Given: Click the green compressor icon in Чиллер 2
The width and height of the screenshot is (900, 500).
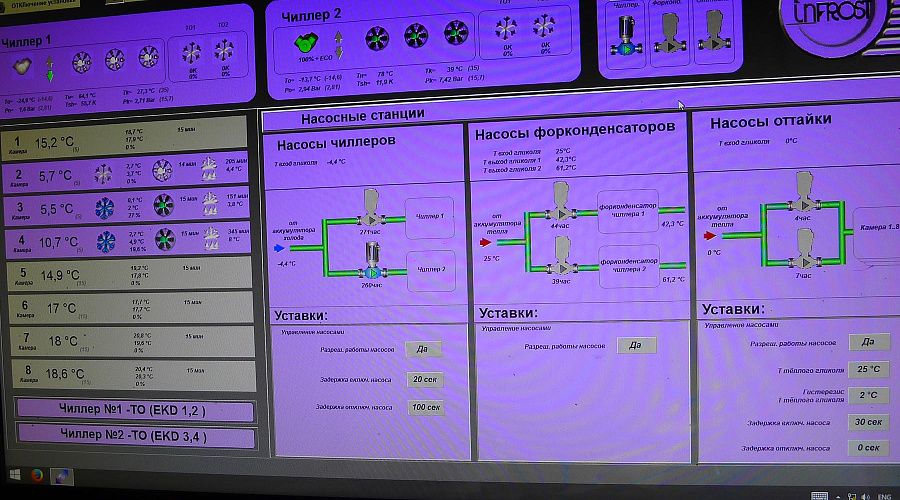Looking at the screenshot, I should 306,42.
